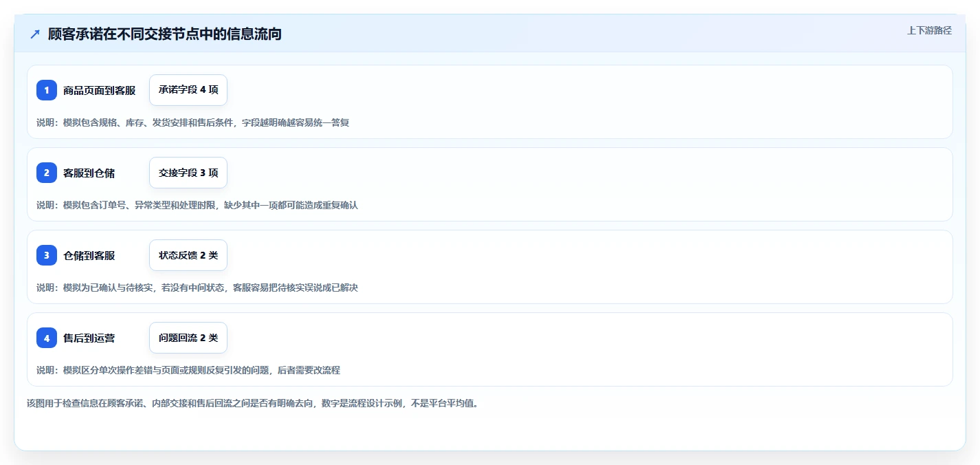The height and width of the screenshot is (465, 980).
Task: Click the 售后到运营 step title
Action: 89,338
